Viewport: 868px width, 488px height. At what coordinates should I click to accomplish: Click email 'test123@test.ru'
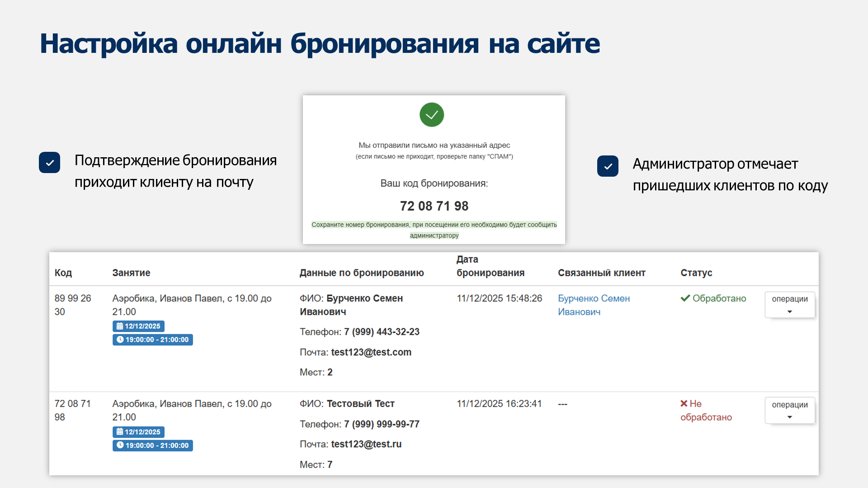point(366,444)
